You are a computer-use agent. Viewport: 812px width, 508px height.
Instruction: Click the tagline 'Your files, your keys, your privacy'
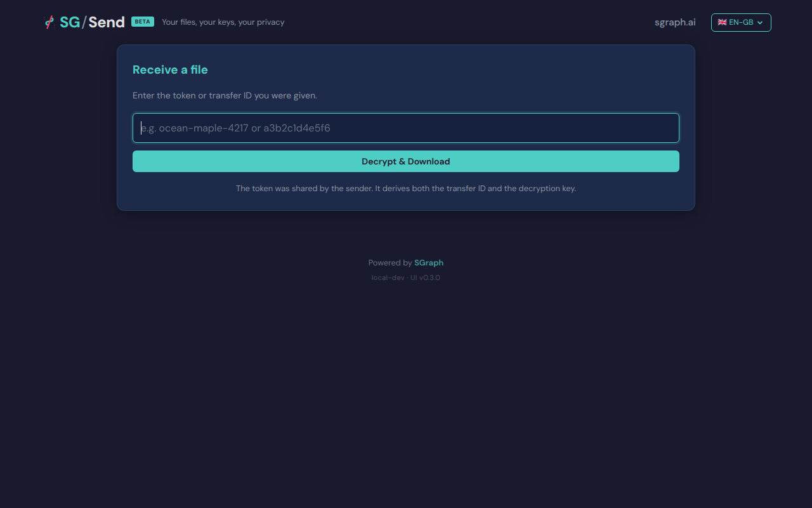(x=223, y=22)
